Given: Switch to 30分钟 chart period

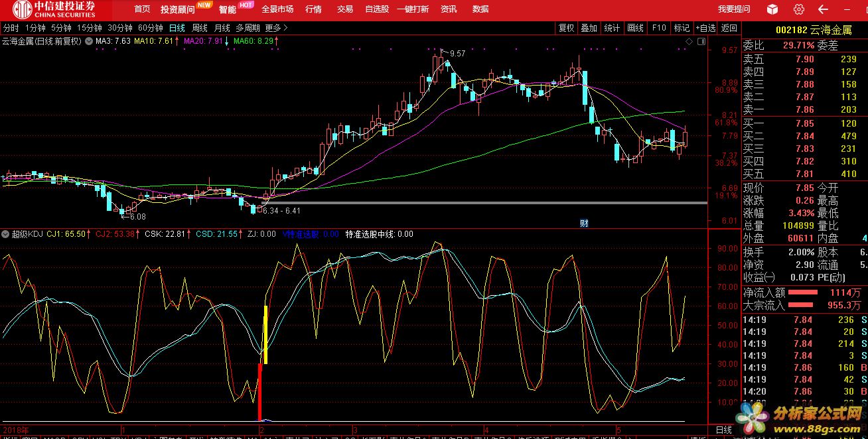Looking at the screenshot, I should pos(120,28).
